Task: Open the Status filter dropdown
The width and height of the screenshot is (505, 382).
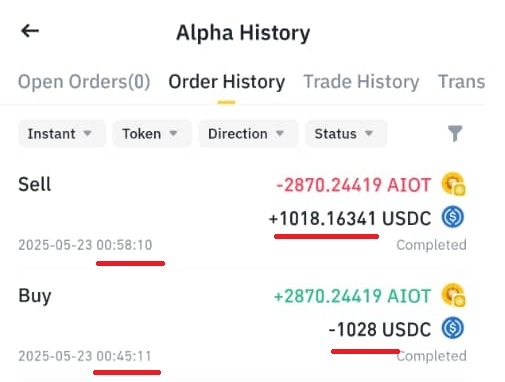Action: coord(346,134)
